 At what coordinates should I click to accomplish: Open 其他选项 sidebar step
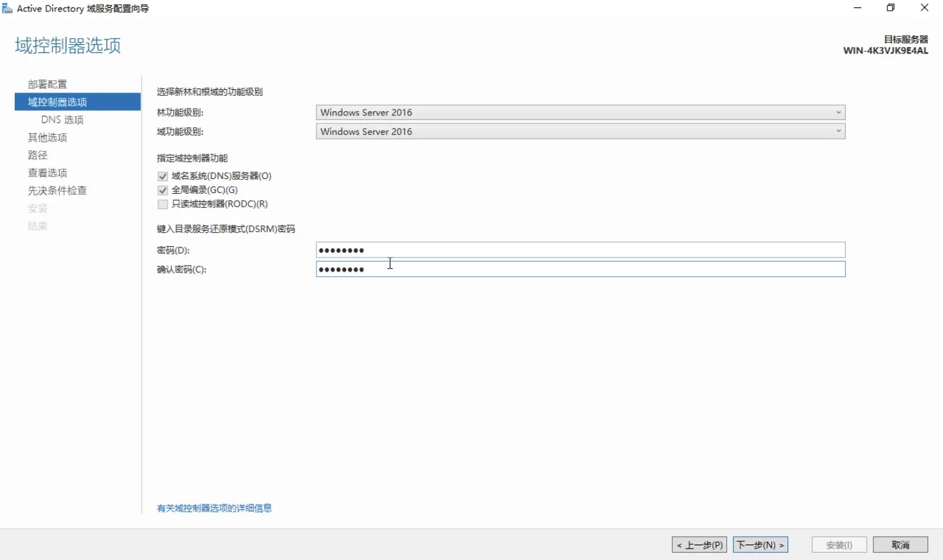(48, 137)
